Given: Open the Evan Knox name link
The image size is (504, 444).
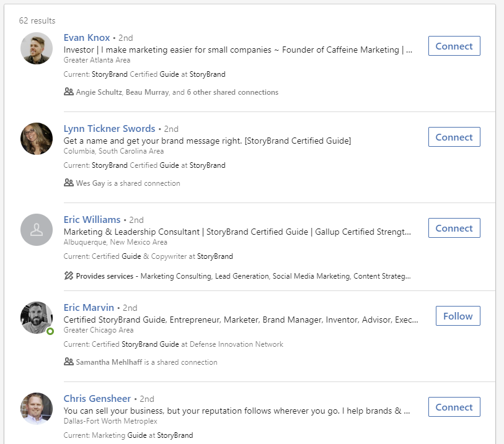Looking at the screenshot, I should click(87, 38).
